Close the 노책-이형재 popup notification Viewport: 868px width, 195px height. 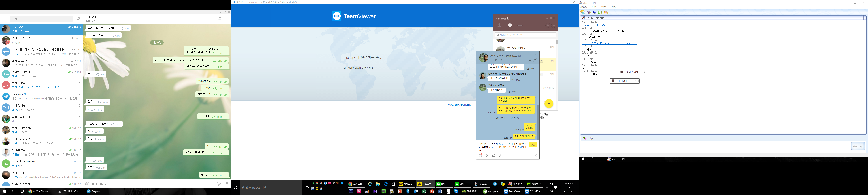pyautogui.click(x=635, y=81)
